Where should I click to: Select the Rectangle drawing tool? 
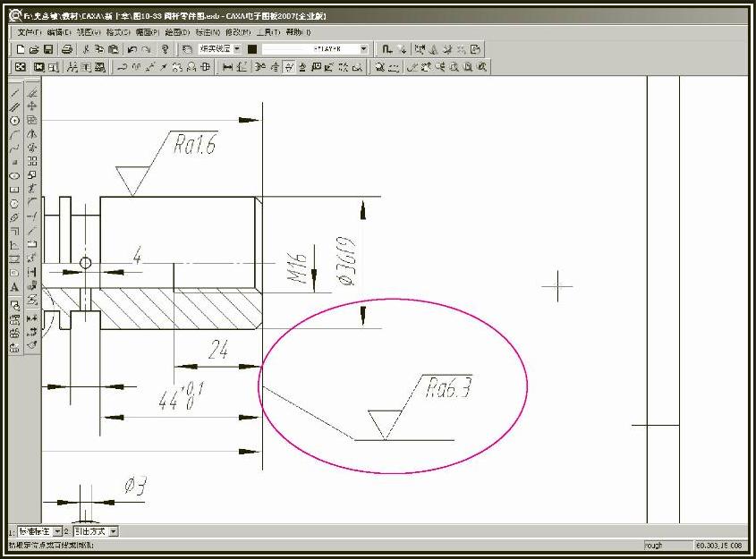pos(15,190)
